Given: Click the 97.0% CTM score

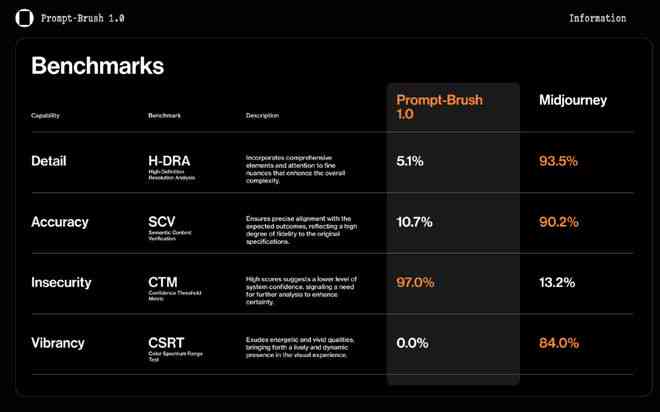Looking at the screenshot, I should (415, 282).
